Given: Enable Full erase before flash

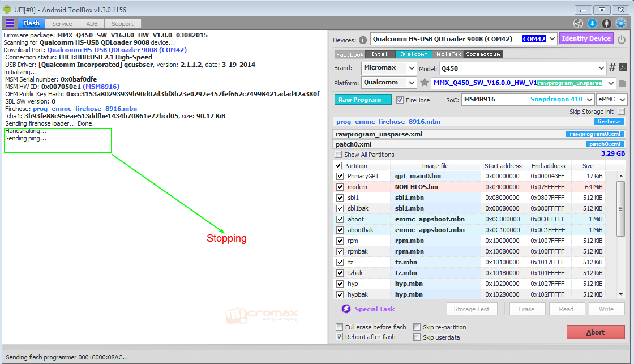Looking at the screenshot, I should pos(339,327).
